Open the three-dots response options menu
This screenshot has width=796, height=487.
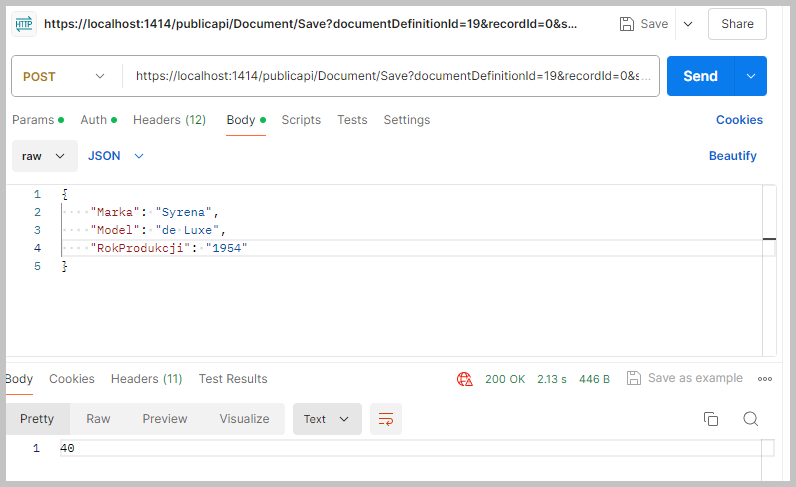[x=765, y=379]
